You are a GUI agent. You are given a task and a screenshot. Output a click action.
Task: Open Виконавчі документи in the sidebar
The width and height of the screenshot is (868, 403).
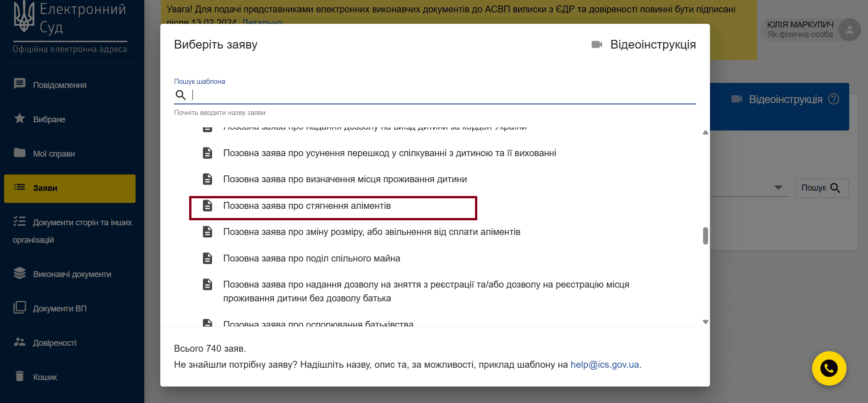click(x=72, y=274)
